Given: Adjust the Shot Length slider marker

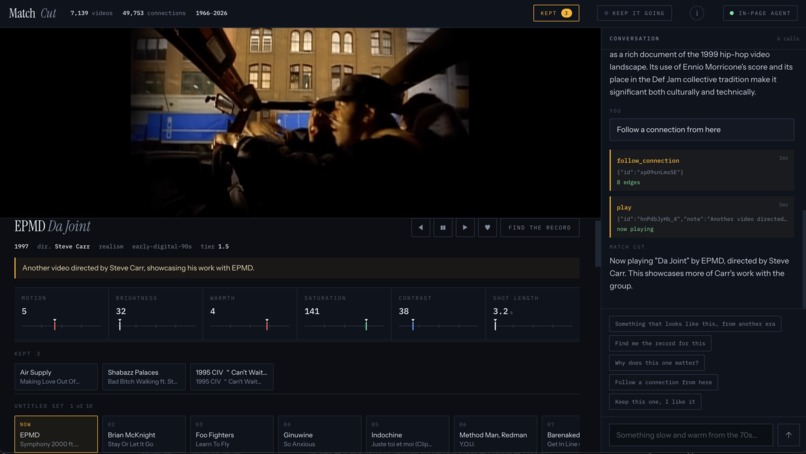Looking at the screenshot, I should [x=495, y=324].
